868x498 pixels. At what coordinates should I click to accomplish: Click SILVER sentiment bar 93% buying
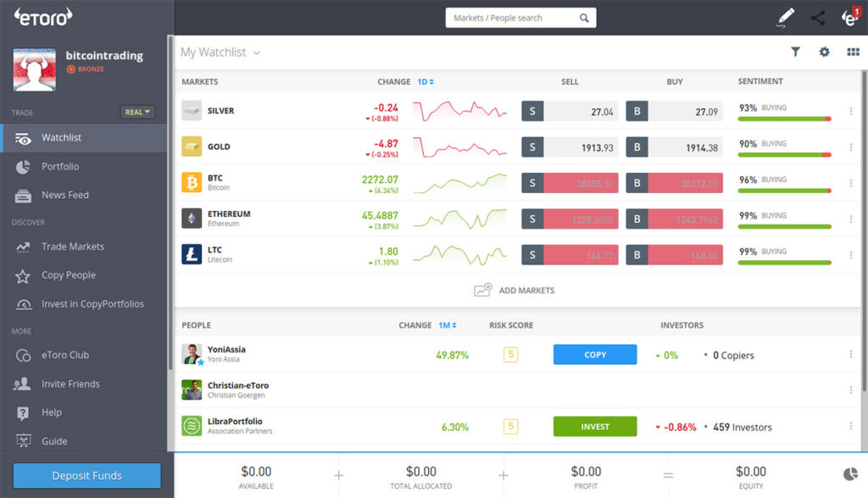[784, 119]
